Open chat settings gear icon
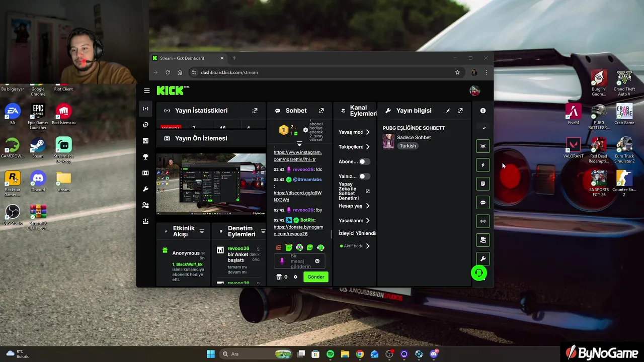Image resolution: width=644 pixels, height=362 pixels. [296, 277]
